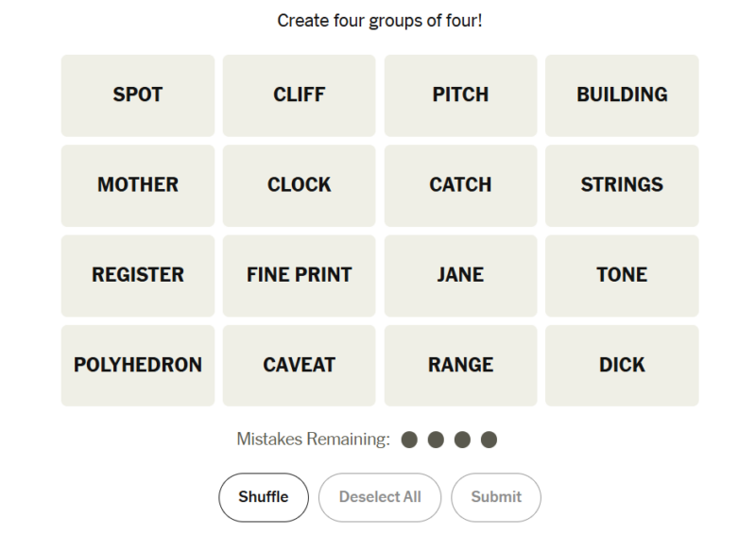The width and height of the screenshot is (756, 535).
Task: Select the CLOCK tile
Action: (299, 185)
